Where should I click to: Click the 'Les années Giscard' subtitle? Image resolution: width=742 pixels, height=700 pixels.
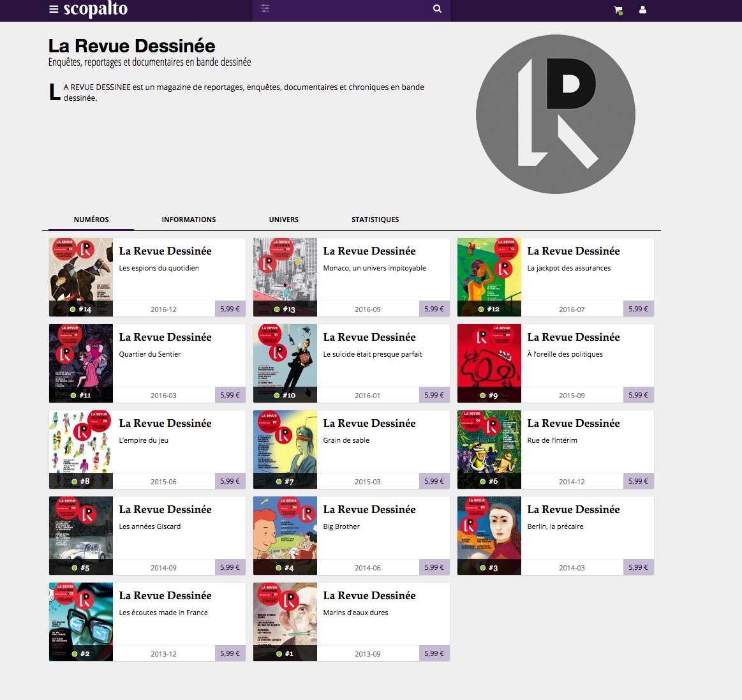[x=149, y=526]
